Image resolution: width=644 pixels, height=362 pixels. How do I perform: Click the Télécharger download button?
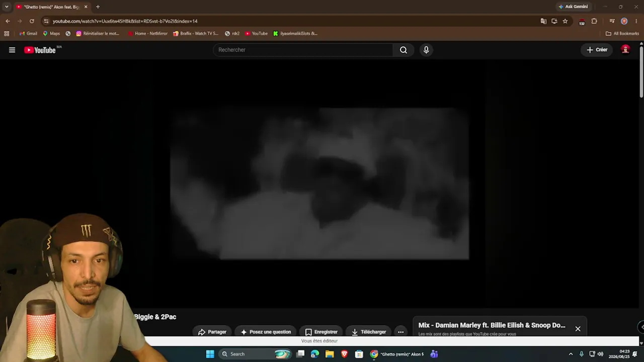coord(369,332)
